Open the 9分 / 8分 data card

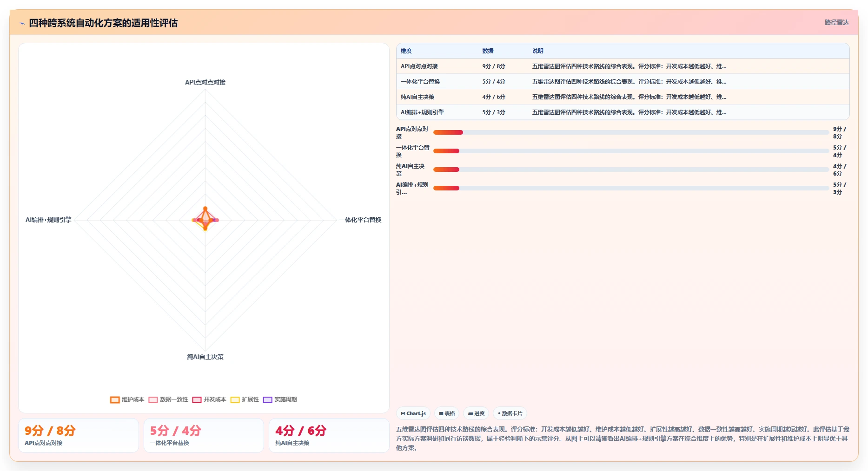tap(79, 436)
